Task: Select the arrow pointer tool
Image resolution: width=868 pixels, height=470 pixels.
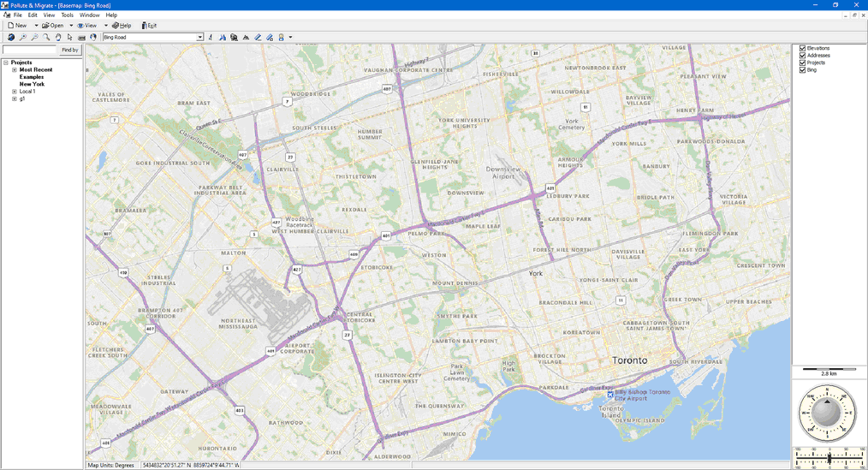Action: tap(70, 38)
